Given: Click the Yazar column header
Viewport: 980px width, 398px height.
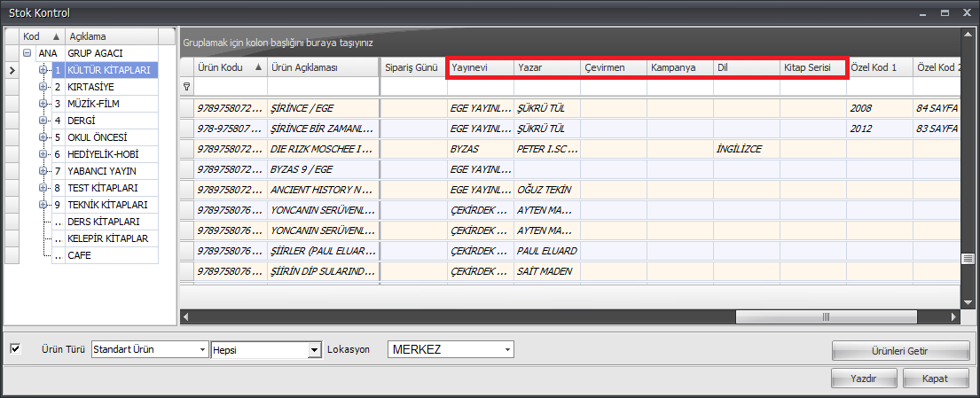Looking at the screenshot, I should click(546, 67).
